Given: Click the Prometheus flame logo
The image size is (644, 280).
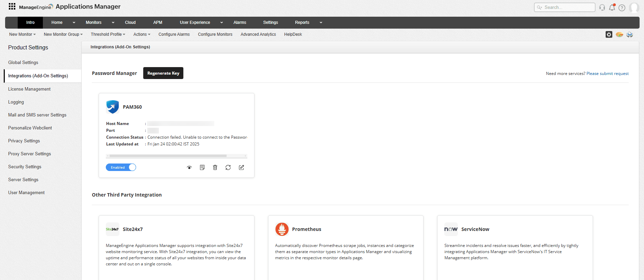Looking at the screenshot, I should click(x=282, y=229).
